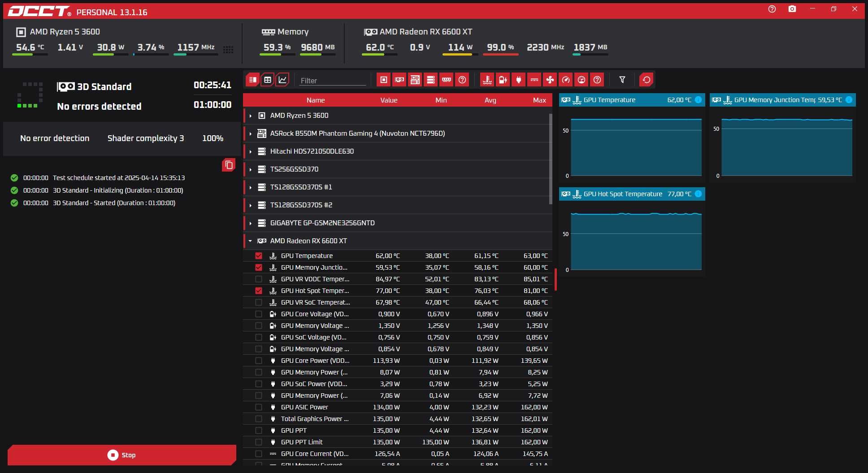
Task: Toggle the motherboard sensor filter icon
Action: pyautogui.click(x=415, y=80)
